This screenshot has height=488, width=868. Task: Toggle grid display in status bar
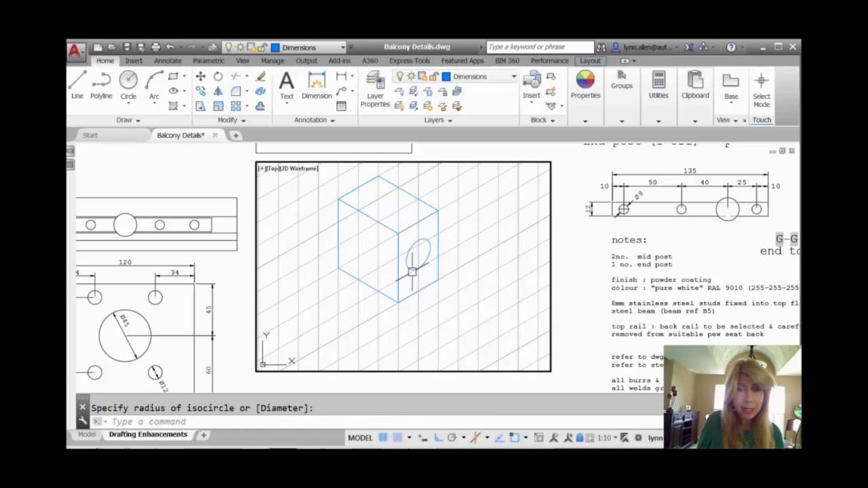coord(383,438)
